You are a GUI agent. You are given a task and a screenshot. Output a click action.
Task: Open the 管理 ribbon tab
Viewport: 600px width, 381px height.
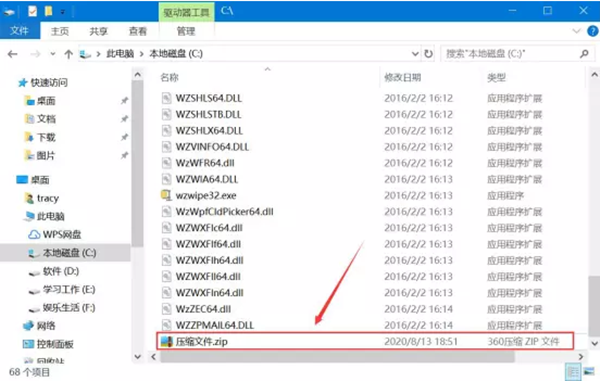click(x=186, y=31)
